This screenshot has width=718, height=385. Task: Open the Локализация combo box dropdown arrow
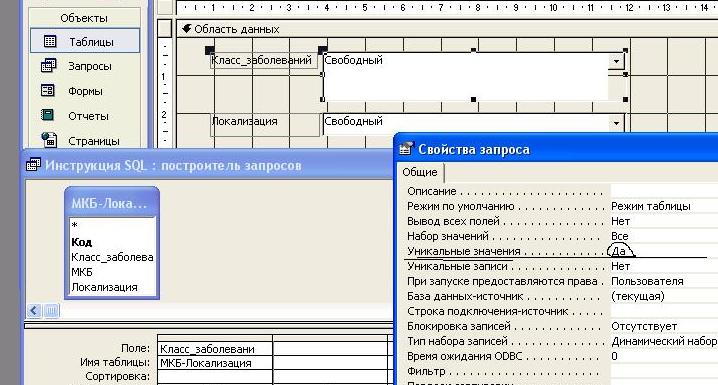[616, 123]
